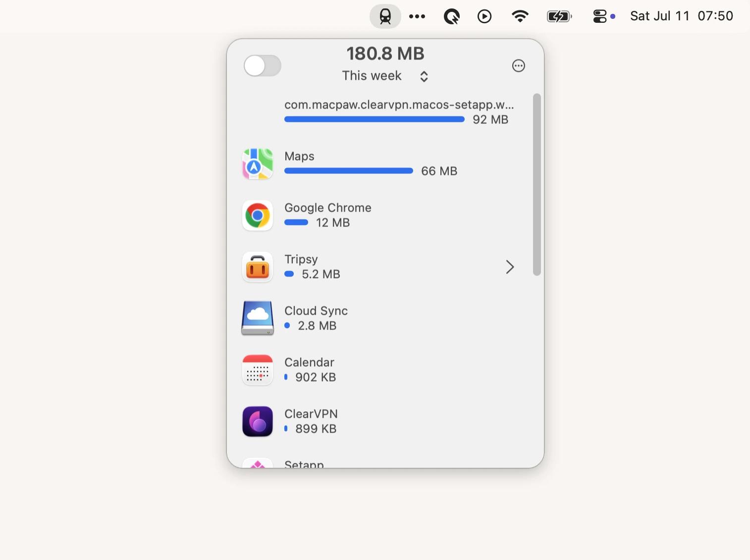Click the Google Chrome 12 MB usage bar
The width and height of the screenshot is (750, 560).
coord(296,223)
